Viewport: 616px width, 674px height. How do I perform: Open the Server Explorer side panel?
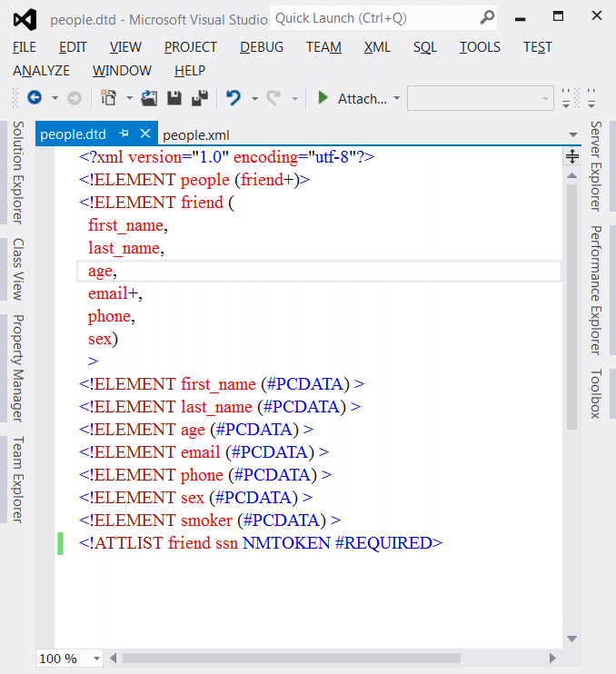[595, 166]
